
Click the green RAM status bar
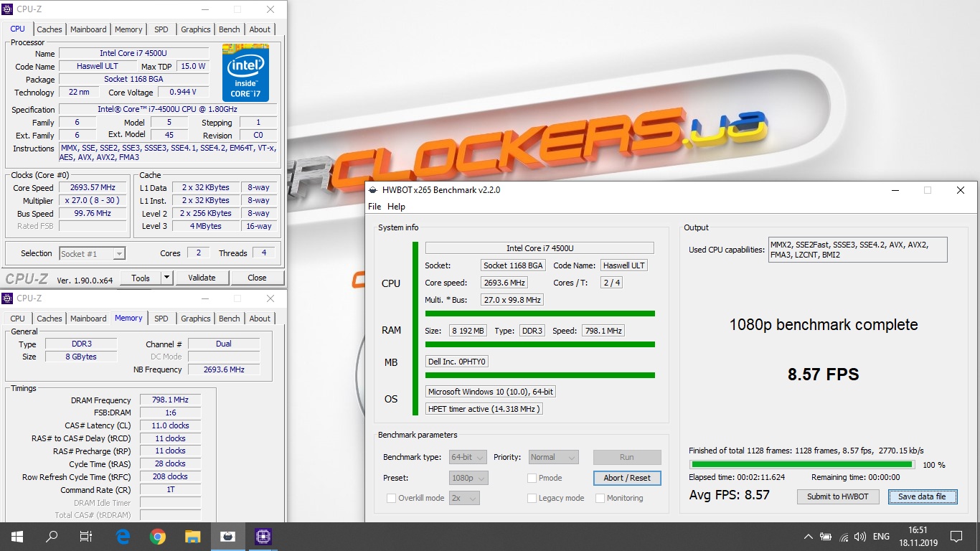(x=540, y=344)
